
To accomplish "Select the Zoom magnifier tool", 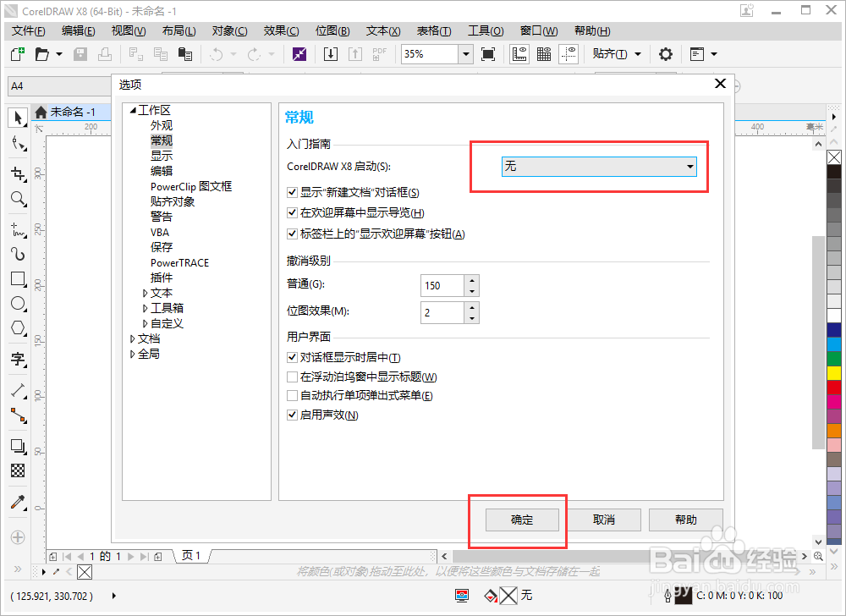I will tap(19, 199).
